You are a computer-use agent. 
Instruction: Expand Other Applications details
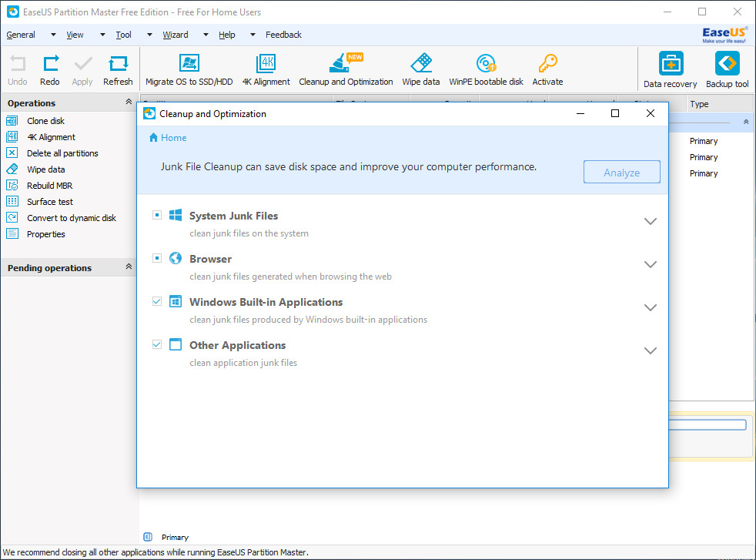coord(651,350)
